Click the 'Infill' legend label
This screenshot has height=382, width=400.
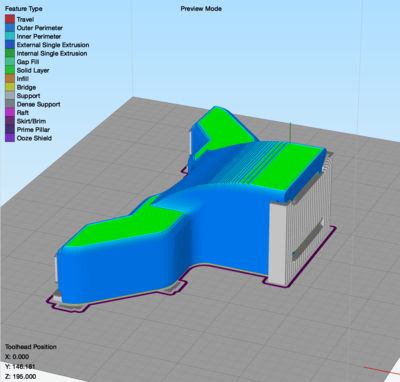click(23, 79)
